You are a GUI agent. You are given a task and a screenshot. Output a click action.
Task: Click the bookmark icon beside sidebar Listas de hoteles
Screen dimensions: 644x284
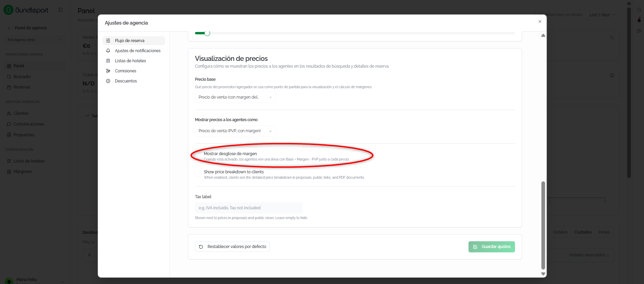coord(9,161)
